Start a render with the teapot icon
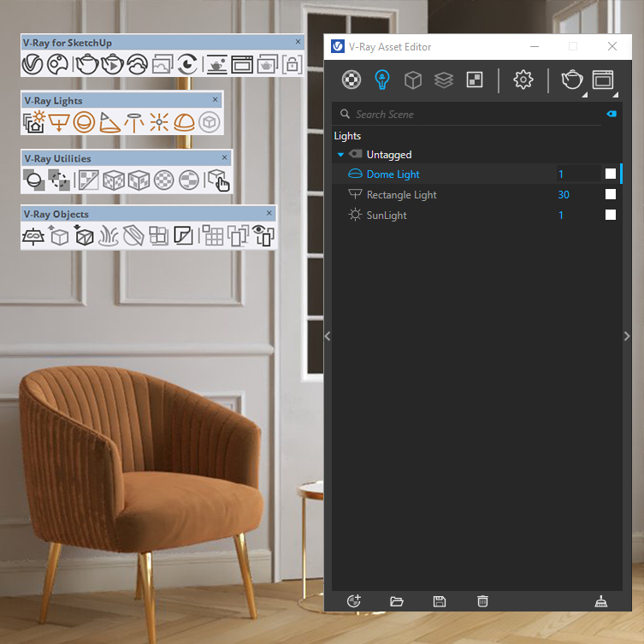The image size is (644, 644). click(86, 64)
